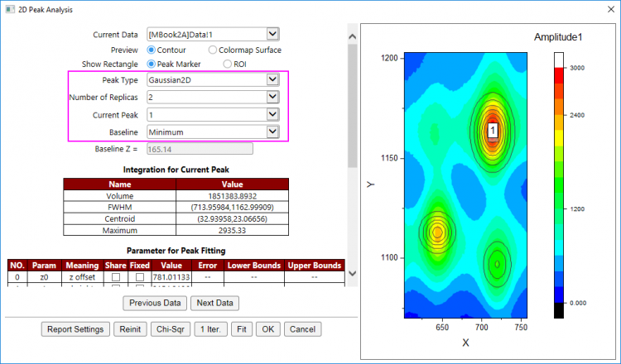Click the 3000 color scale label
The width and height of the screenshot is (621, 364).
577,68
